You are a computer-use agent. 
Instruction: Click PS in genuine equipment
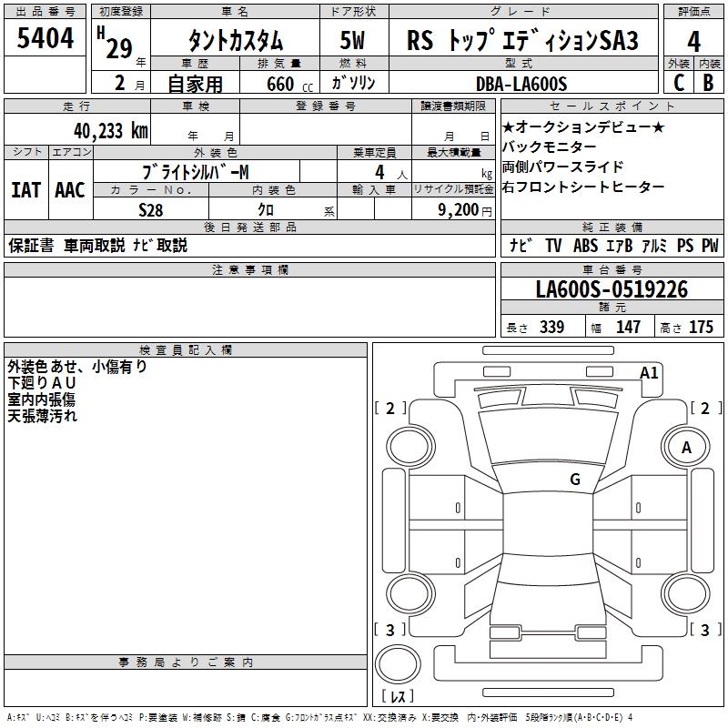(x=685, y=245)
